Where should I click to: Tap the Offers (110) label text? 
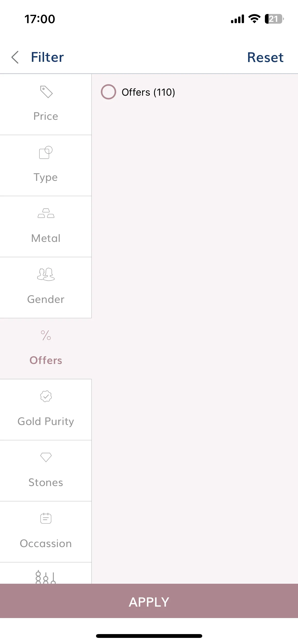(148, 92)
